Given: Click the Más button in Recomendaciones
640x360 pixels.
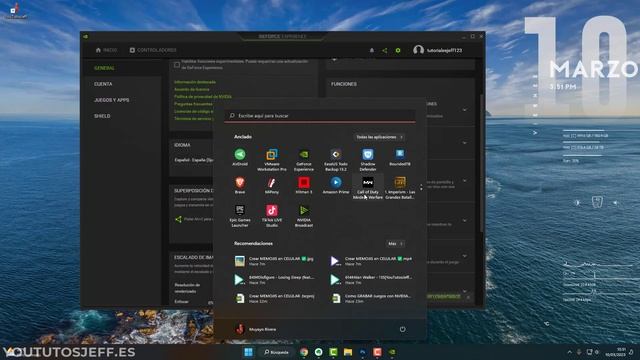Looking at the screenshot, I should pos(395,244).
